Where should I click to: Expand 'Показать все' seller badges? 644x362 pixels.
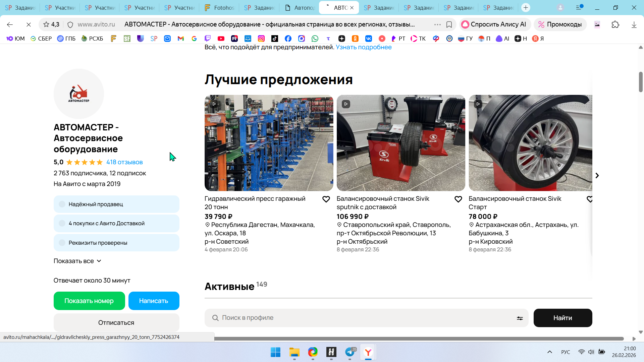77,261
